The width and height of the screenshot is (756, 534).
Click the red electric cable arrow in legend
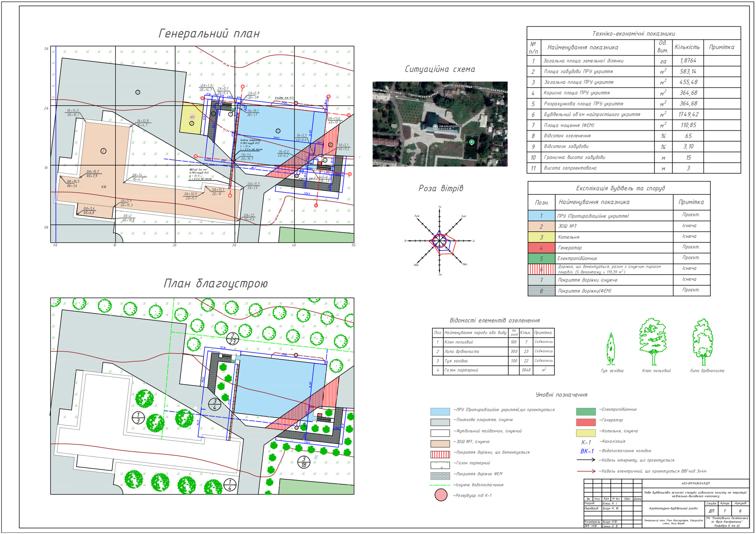[586, 471]
